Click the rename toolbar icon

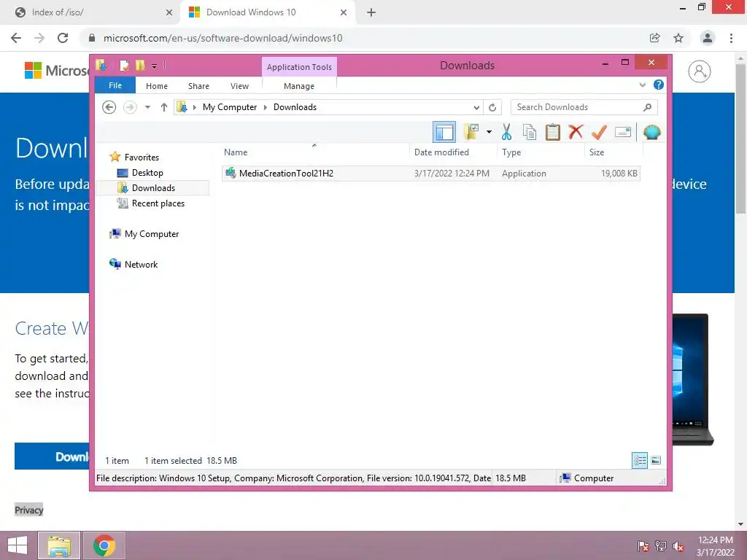coord(623,132)
